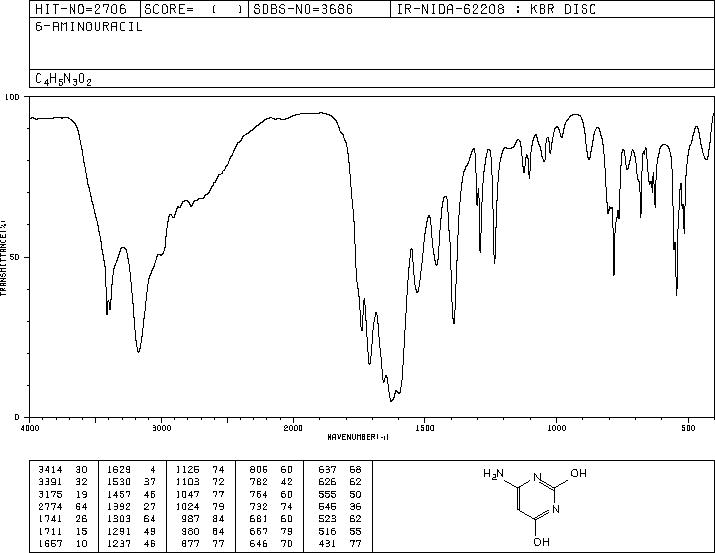The width and height of the screenshot is (715, 553).
Task: Select peak value 1024 in table
Action: 187,507
